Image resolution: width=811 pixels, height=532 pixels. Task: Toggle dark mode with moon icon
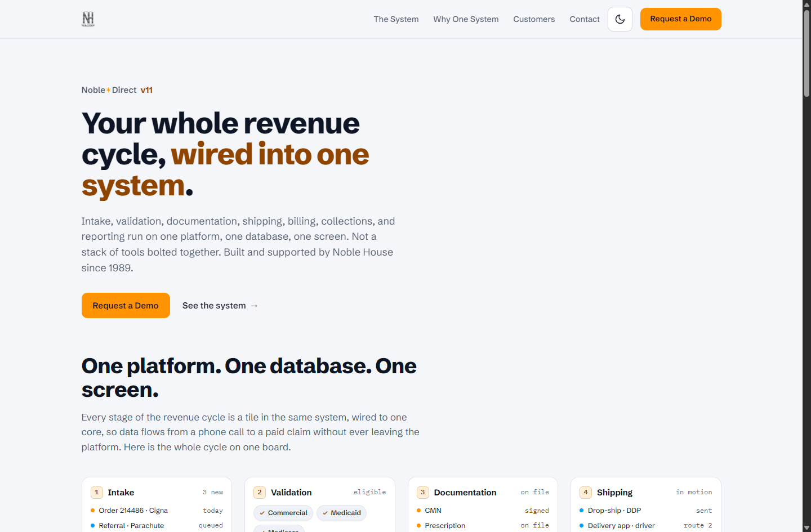point(620,19)
